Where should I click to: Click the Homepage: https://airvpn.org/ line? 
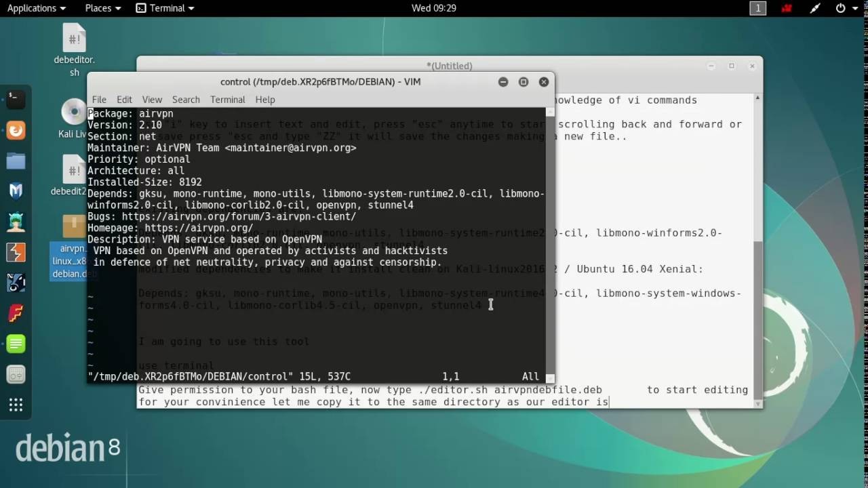pyautogui.click(x=170, y=228)
